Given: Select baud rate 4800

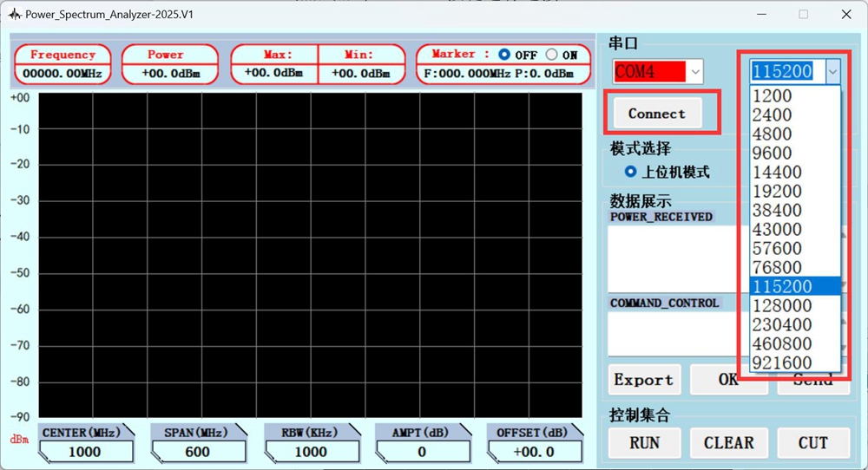Looking at the screenshot, I should (795, 134).
